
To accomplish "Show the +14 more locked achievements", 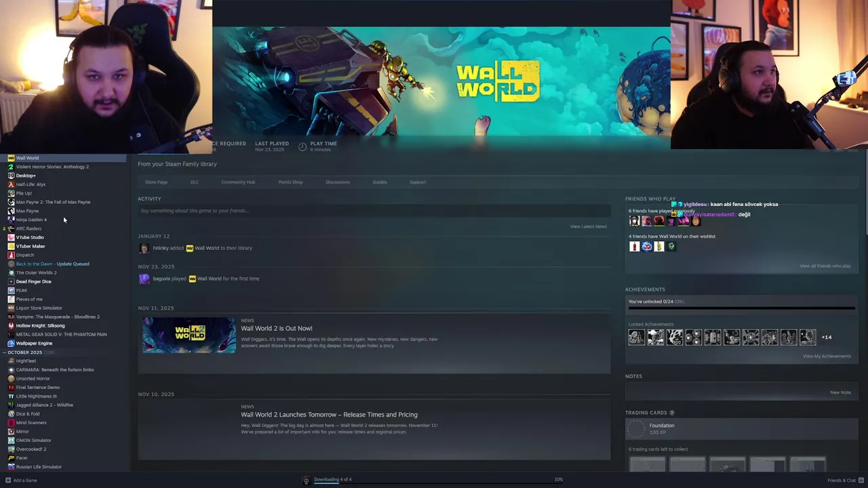I will coord(827,337).
